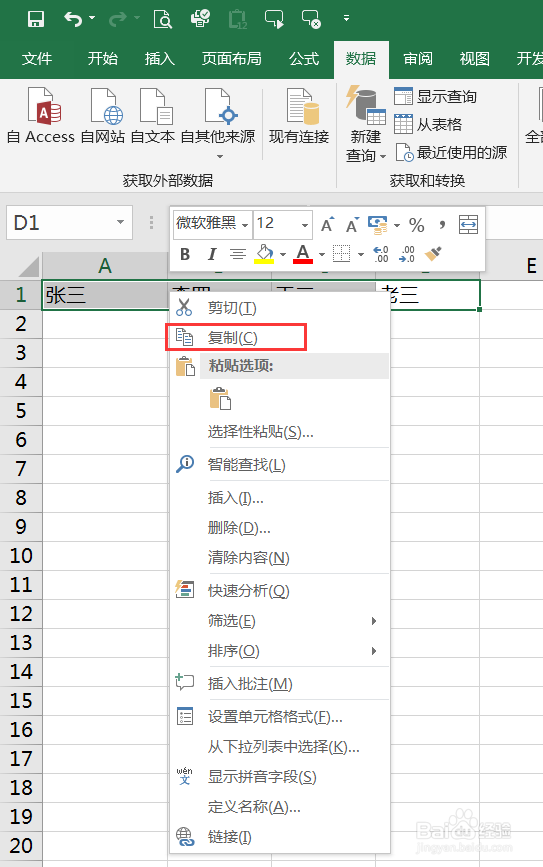Open the 文件 tab

click(36, 59)
